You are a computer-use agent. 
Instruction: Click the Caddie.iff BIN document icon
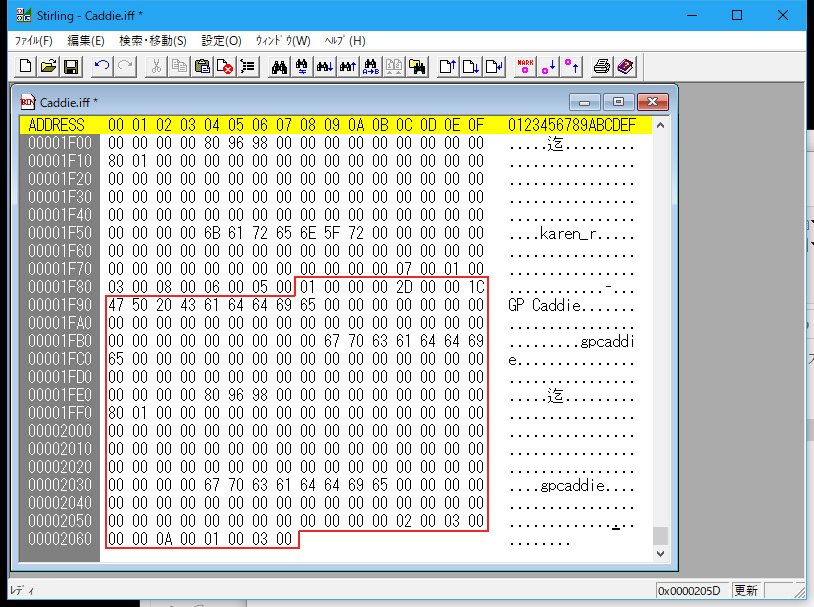point(28,102)
